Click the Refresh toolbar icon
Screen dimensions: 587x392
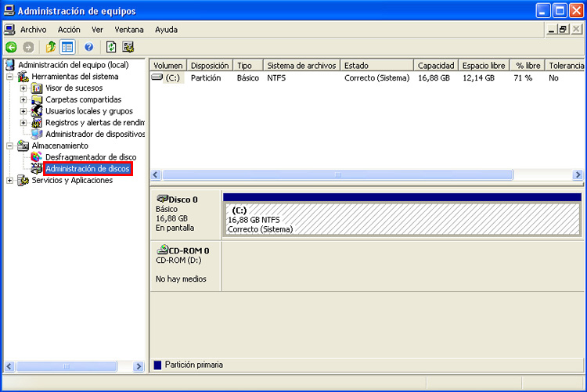click(x=111, y=47)
